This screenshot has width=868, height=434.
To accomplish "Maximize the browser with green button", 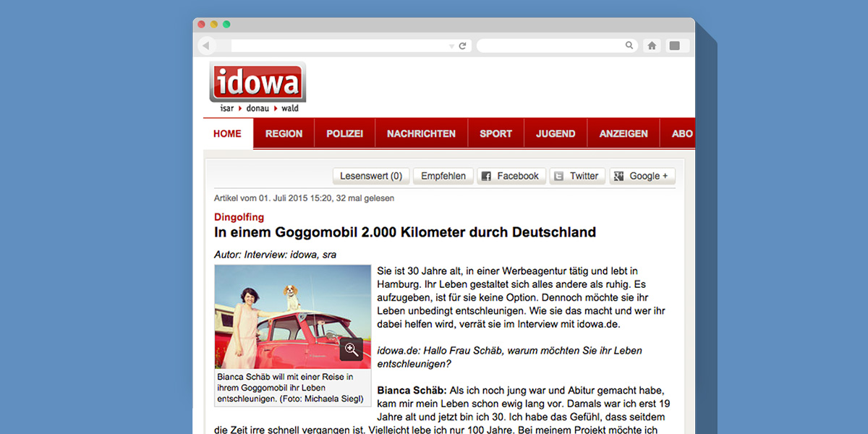I will coord(226,25).
